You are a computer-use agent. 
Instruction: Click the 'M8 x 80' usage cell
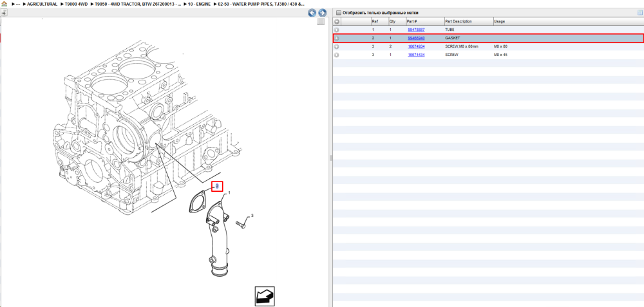click(x=500, y=46)
